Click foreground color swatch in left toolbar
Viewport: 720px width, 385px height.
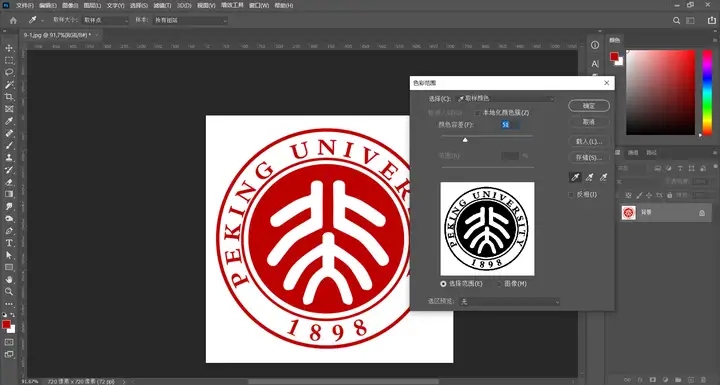click(6, 325)
